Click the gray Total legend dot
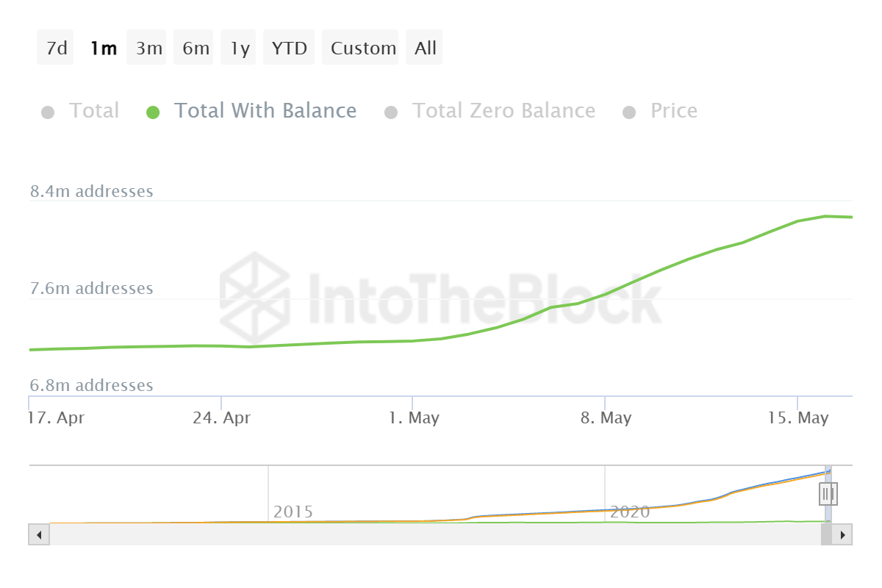 pyautogui.click(x=48, y=111)
